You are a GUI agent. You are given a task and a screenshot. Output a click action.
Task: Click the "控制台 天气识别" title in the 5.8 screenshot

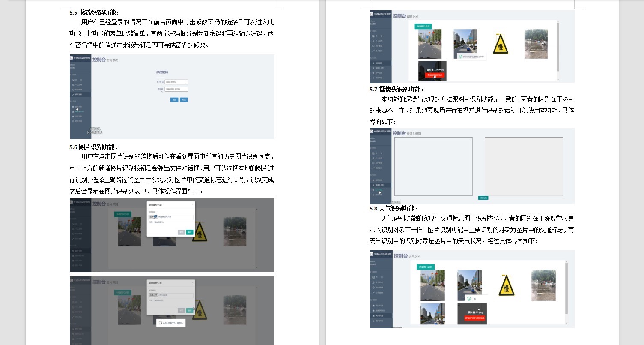coord(407,256)
